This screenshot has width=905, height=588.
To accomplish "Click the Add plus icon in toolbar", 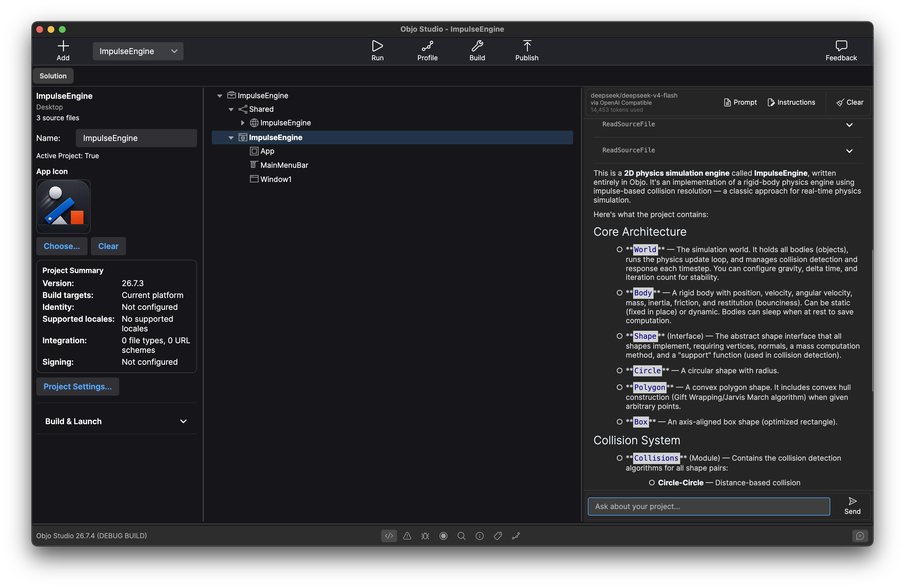I will coord(63,46).
